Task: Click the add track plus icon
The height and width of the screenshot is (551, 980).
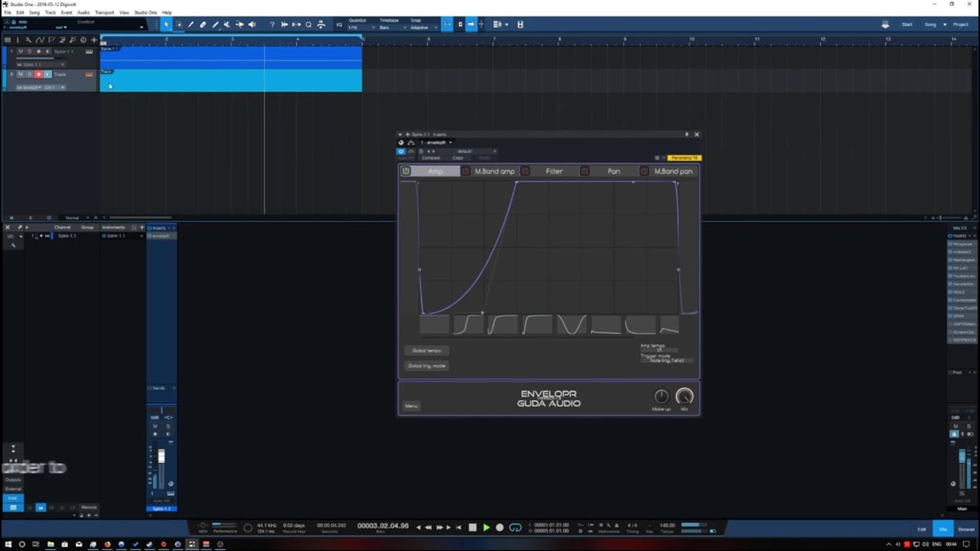Action: click(93, 40)
